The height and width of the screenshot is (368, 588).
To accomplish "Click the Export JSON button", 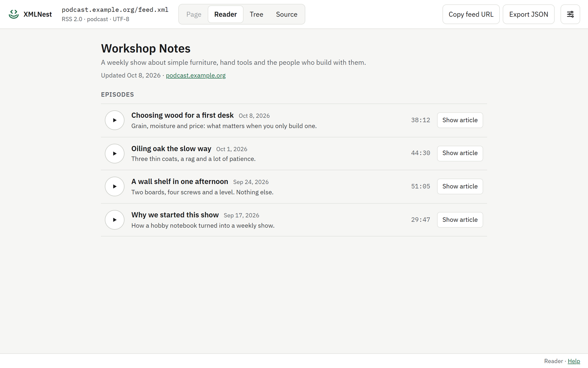I will pyautogui.click(x=529, y=14).
